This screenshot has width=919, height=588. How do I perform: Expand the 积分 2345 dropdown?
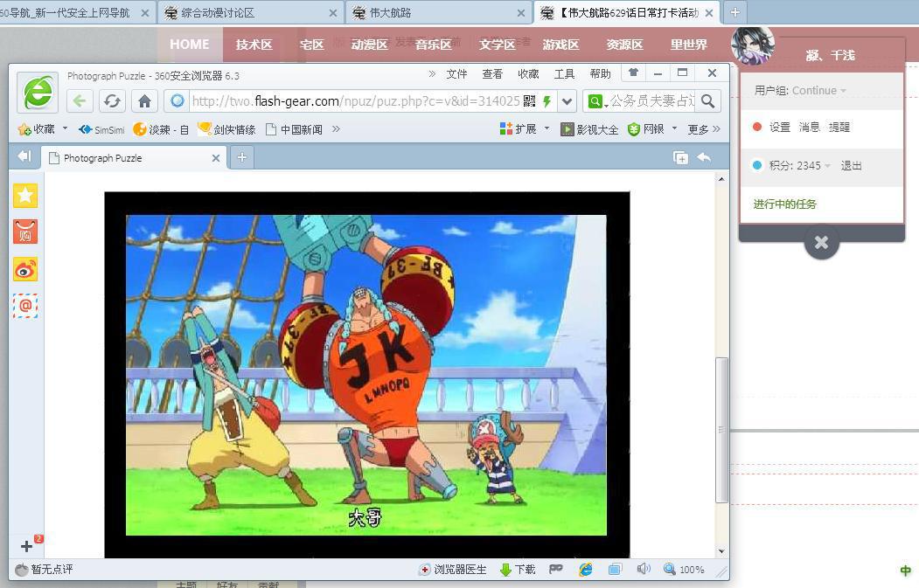pyautogui.click(x=827, y=166)
